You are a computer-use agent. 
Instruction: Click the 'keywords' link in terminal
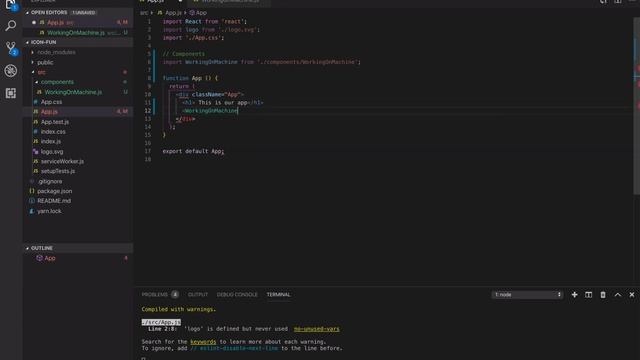pyautogui.click(x=203, y=342)
